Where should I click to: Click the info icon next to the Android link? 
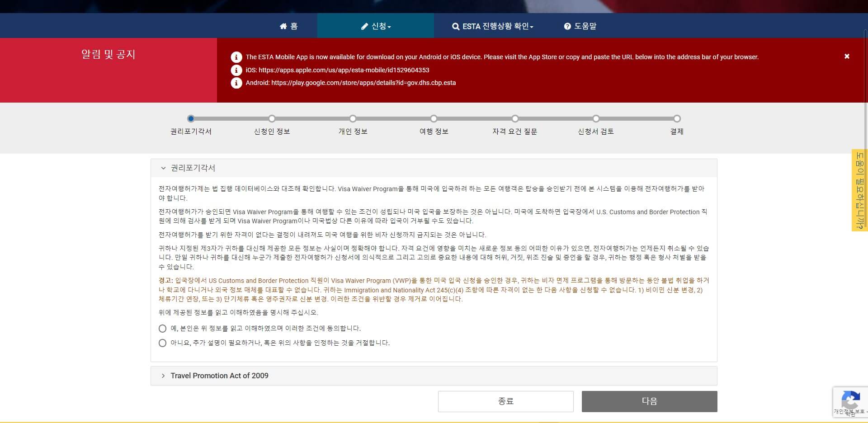coord(236,83)
